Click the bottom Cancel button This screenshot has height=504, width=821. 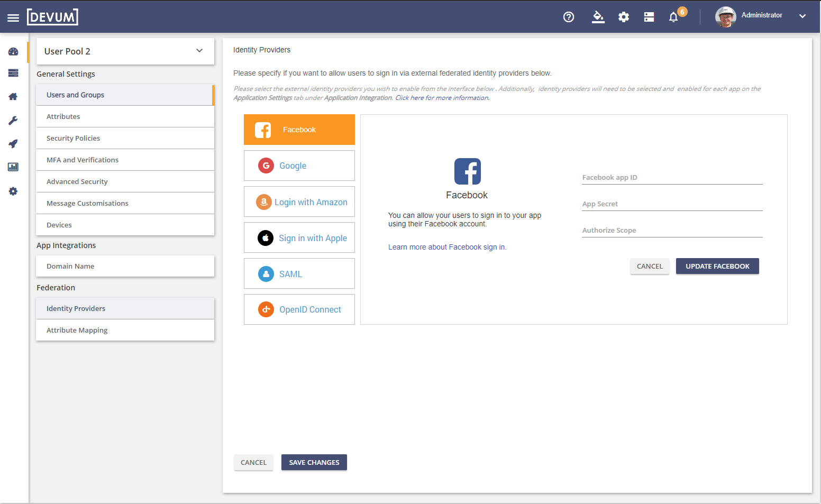click(x=253, y=462)
